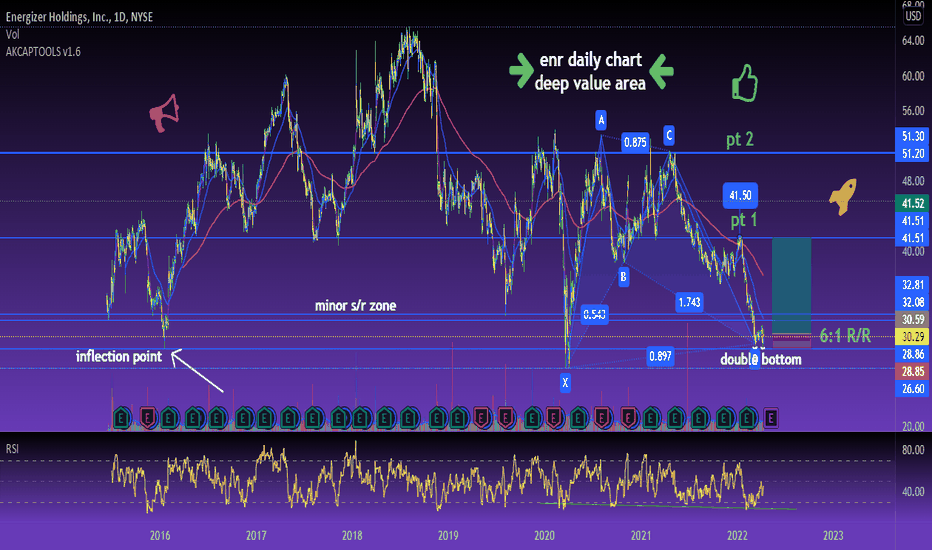Click the red 28.85 price axis label

[912, 371]
